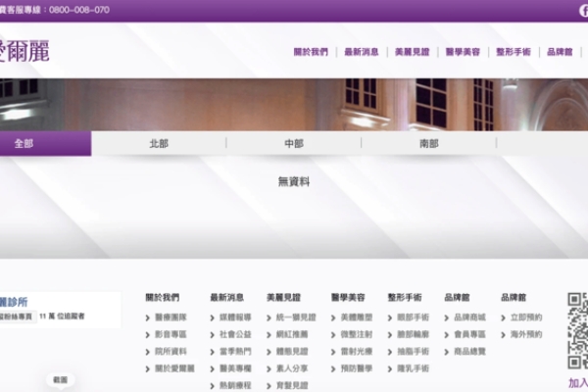The width and height of the screenshot is (588, 392).
Task: Switch to the 北部 region tab
Action: tap(159, 143)
